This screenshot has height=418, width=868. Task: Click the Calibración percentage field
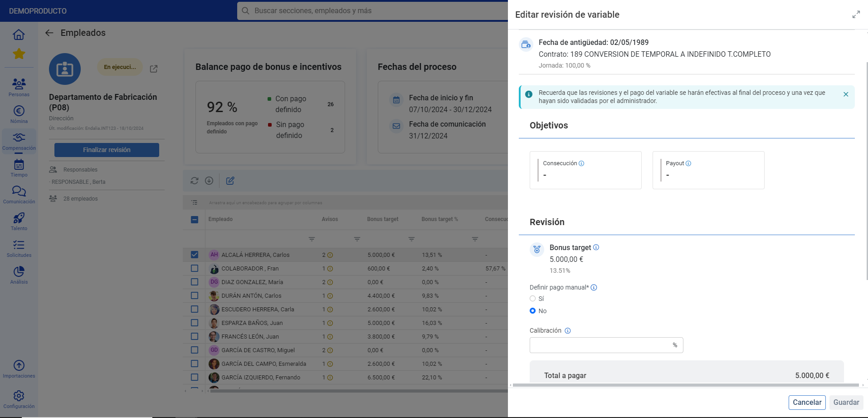pyautogui.click(x=606, y=345)
